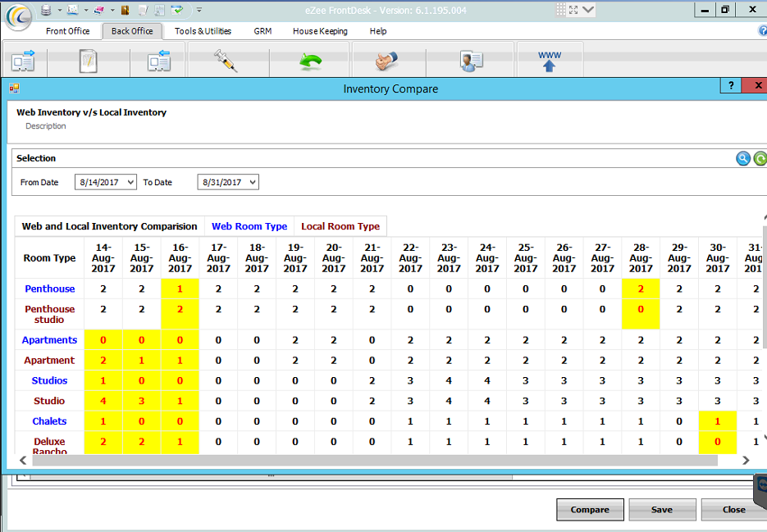Click the Apartments row header
Image resolution: width=767 pixels, height=532 pixels.
tap(50, 340)
